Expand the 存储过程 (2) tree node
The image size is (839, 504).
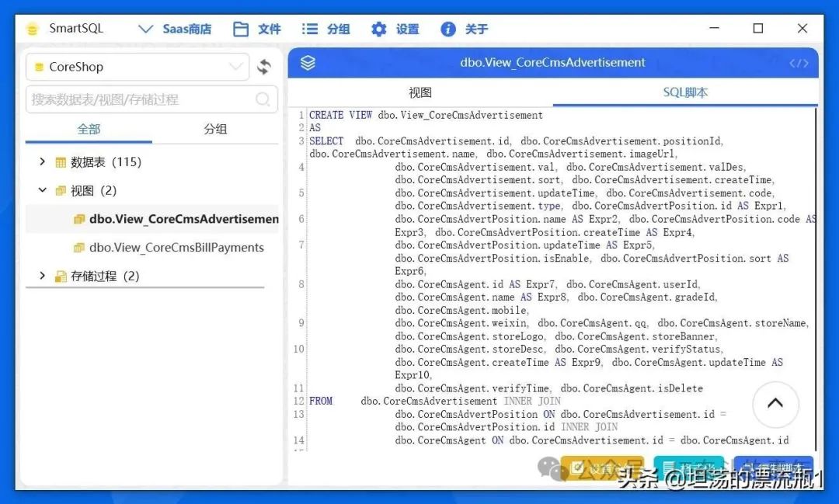pos(43,276)
